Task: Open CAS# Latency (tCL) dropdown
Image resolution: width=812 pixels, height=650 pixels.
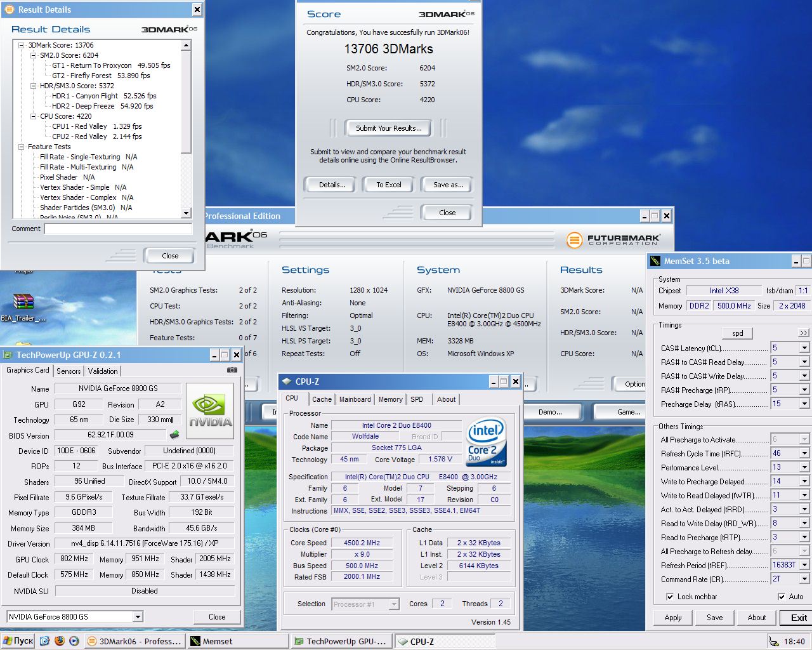Action: pyautogui.click(x=804, y=348)
